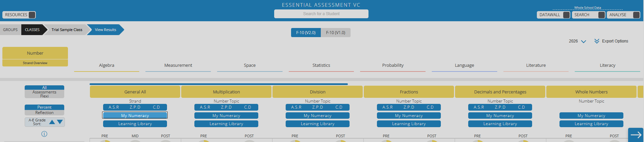Click A.S.R under Multiplication
The image size is (644, 142).
pyautogui.click(x=205, y=107)
